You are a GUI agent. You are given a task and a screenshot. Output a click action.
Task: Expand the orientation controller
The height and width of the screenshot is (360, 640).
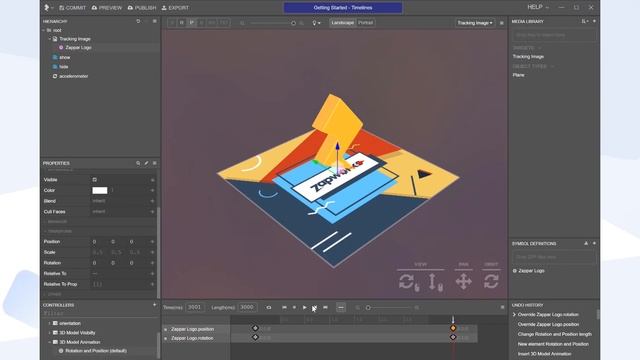[50, 323]
